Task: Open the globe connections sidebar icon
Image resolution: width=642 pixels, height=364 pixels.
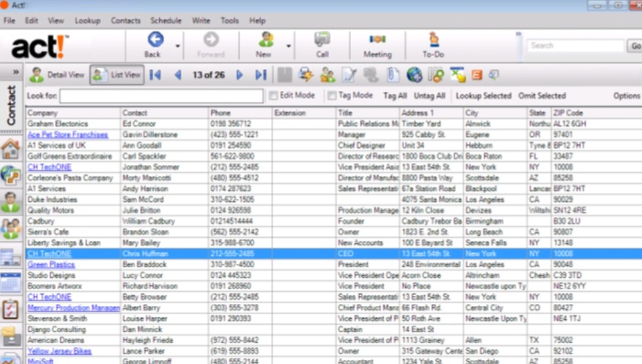Action: pyautogui.click(x=11, y=176)
